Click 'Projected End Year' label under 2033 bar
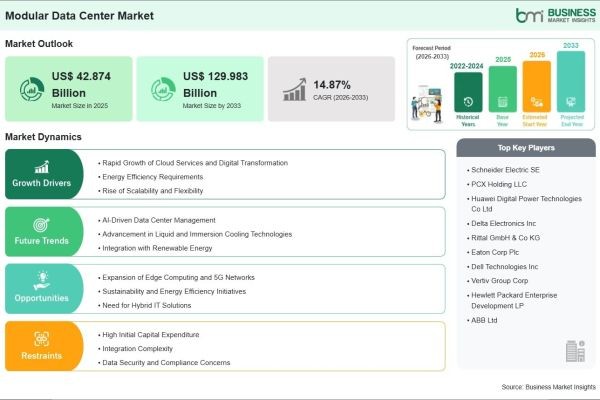 [572, 121]
